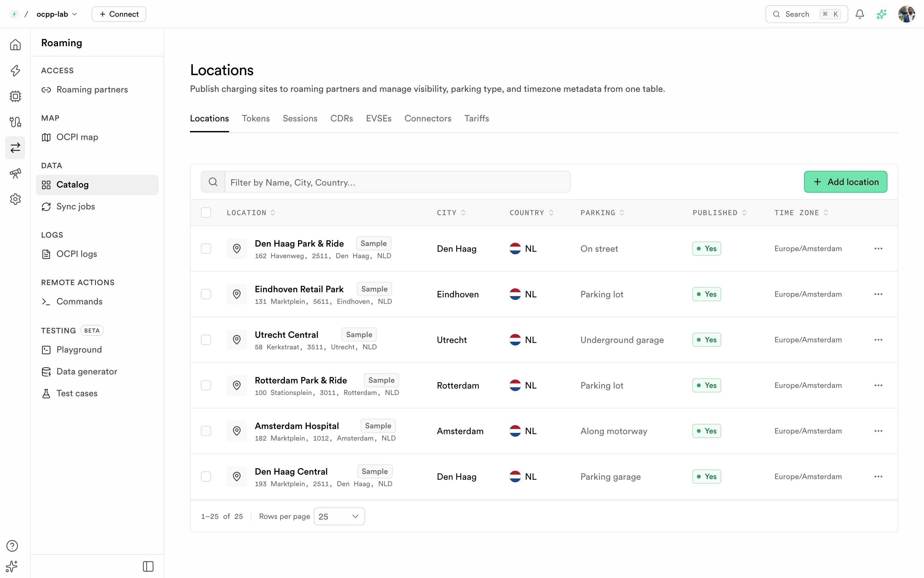Click the pin icon of Eindhoven Retail Park
Viewport: 924px width, 578px height.
[x=237, y=294]
